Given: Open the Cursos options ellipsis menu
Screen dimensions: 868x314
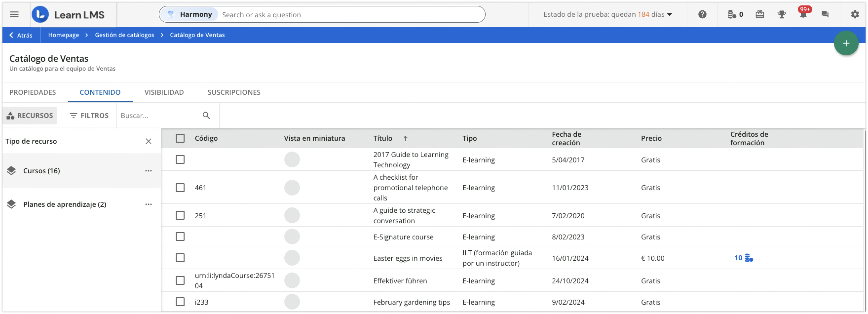Looking at the screenshot, I should pyautogui.click(x=148, y=171).
